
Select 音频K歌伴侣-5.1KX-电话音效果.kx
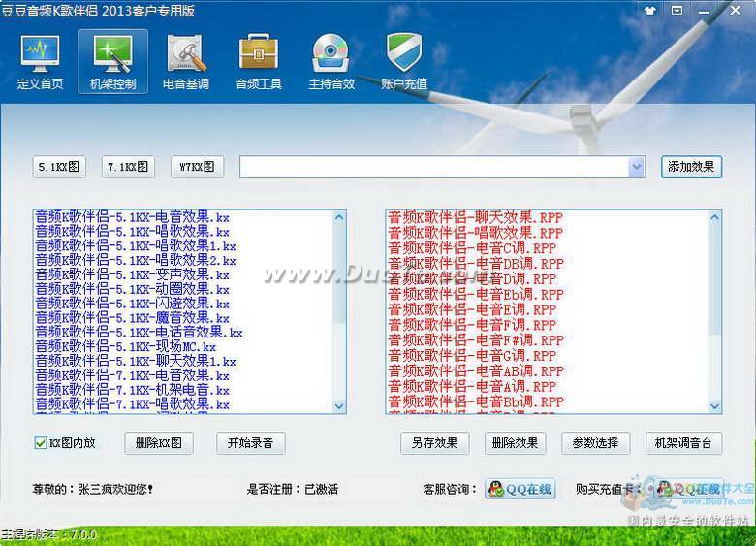point(139,333)
